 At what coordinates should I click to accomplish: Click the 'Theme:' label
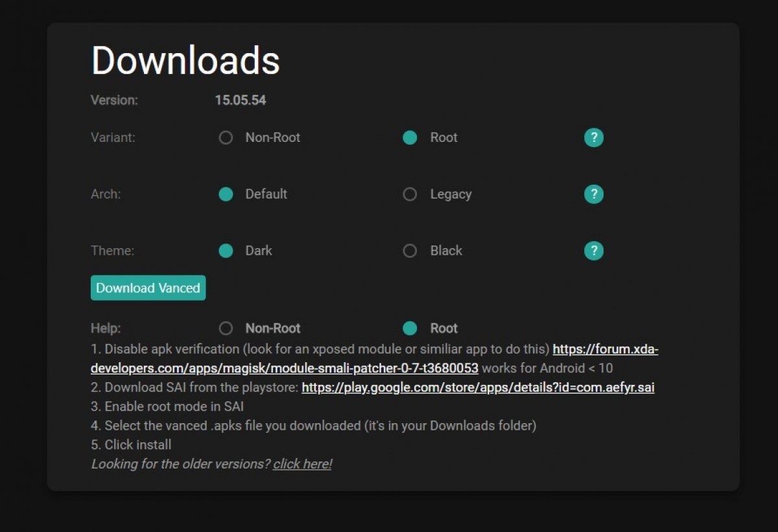[x=112, y=251]
